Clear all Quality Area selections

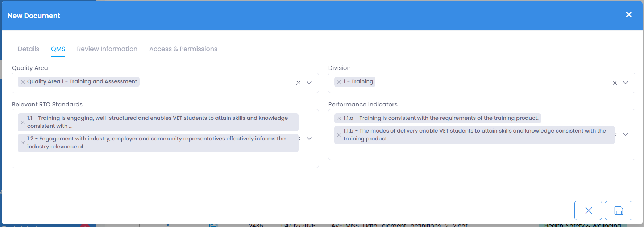(298, 83)
